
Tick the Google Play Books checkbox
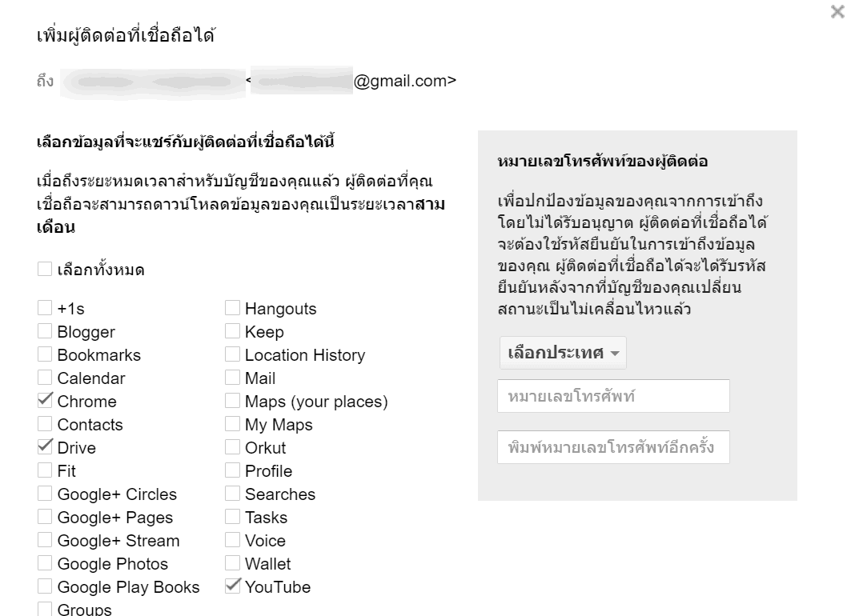[45, 586]
